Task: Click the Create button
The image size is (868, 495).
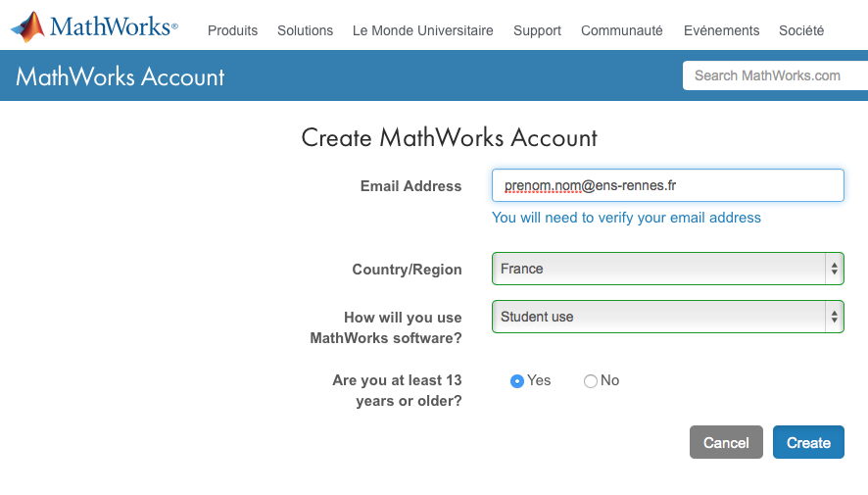Action: pos(807,443)
